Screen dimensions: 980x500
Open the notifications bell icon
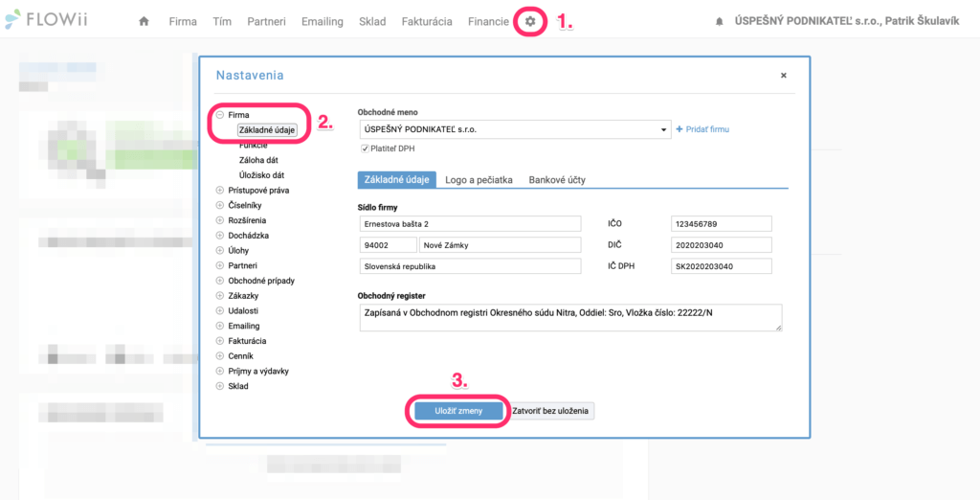[720, 21]
